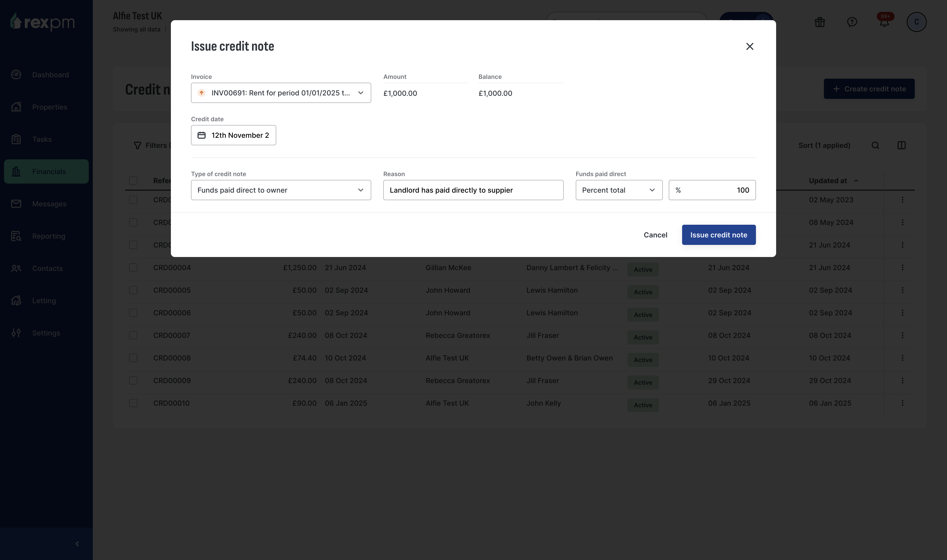Click the Reporting document icon

[x=16, y=236]
